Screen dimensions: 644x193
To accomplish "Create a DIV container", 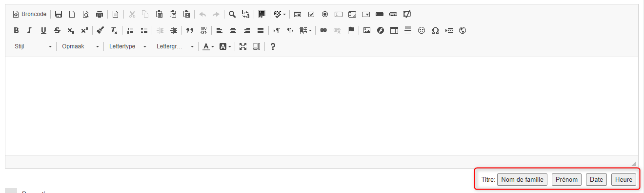I will 203,30.
